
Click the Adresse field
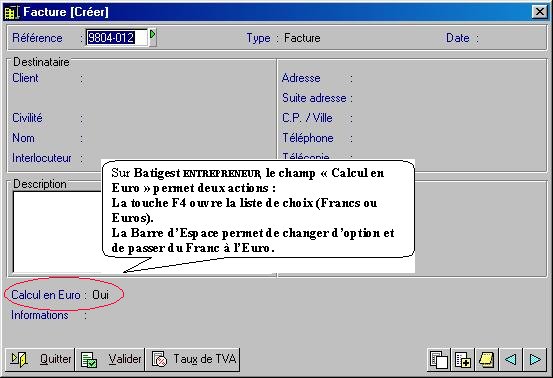tap(449, 78)
